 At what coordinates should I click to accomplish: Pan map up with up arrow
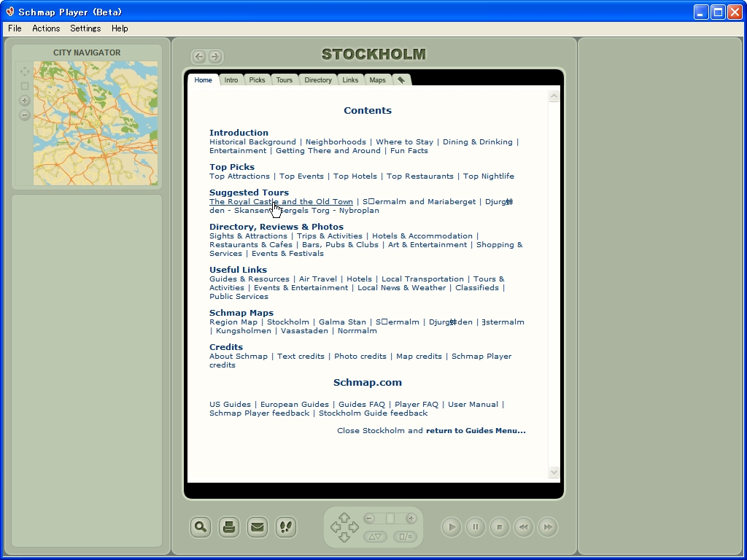(x=344, y=517)
